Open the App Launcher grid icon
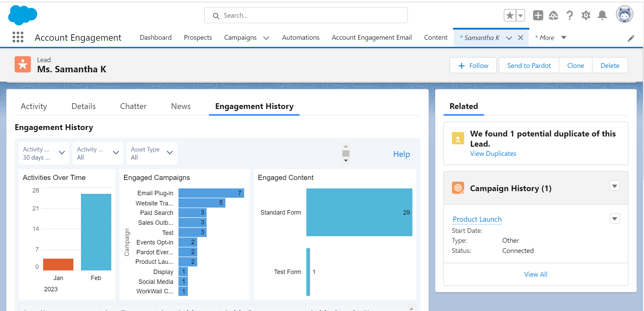This screenshot has height=311, width=644. [18, 37]
